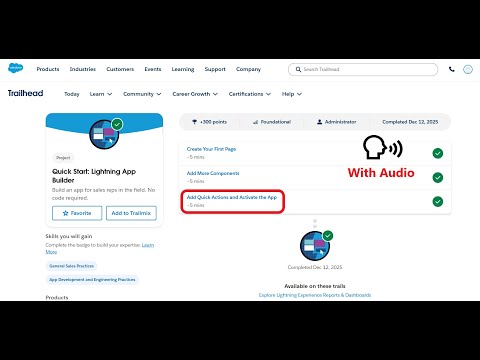Expand the Help dropdown menu

[x=292, y=94]
